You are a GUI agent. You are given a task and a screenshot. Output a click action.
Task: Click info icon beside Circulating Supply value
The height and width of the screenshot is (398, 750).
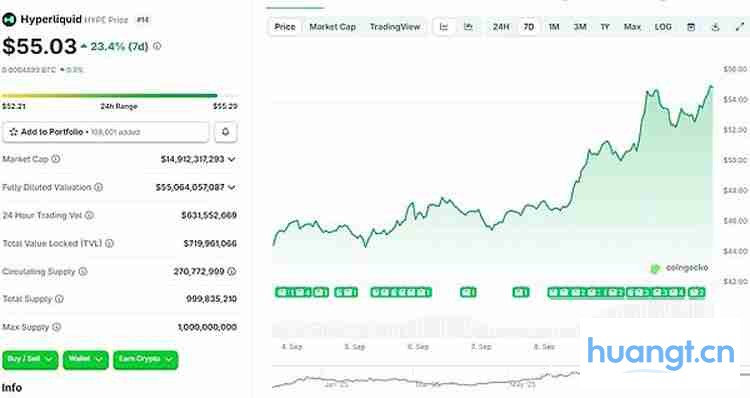pos(232,271)
